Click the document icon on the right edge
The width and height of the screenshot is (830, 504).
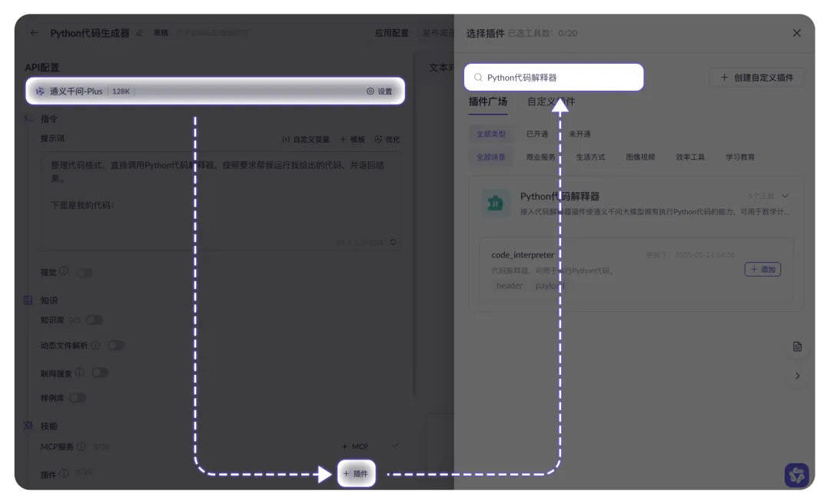[797, 346]
